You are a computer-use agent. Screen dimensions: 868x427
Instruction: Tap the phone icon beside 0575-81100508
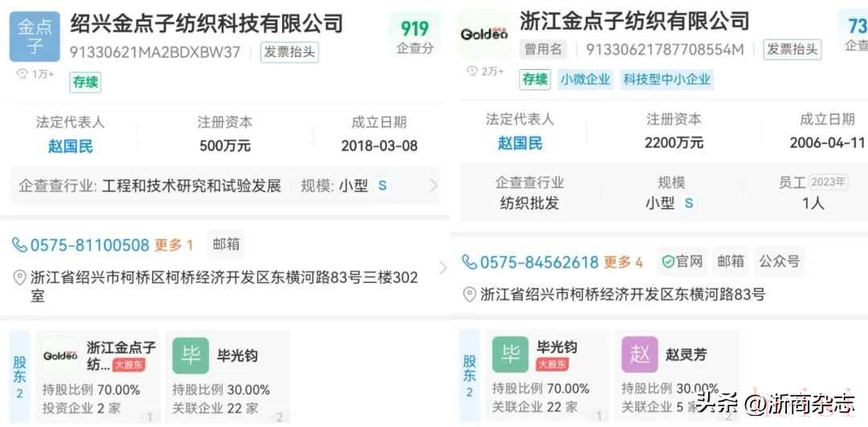point(19,244)
